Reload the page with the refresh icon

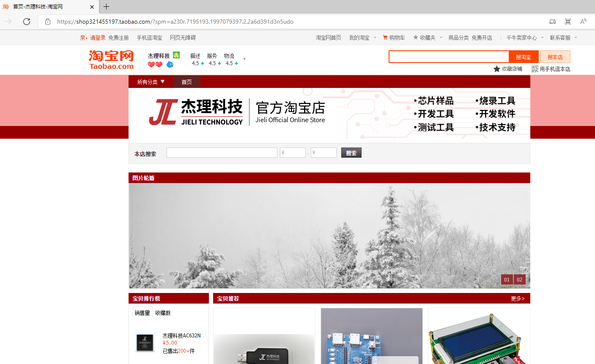[27, 22]
